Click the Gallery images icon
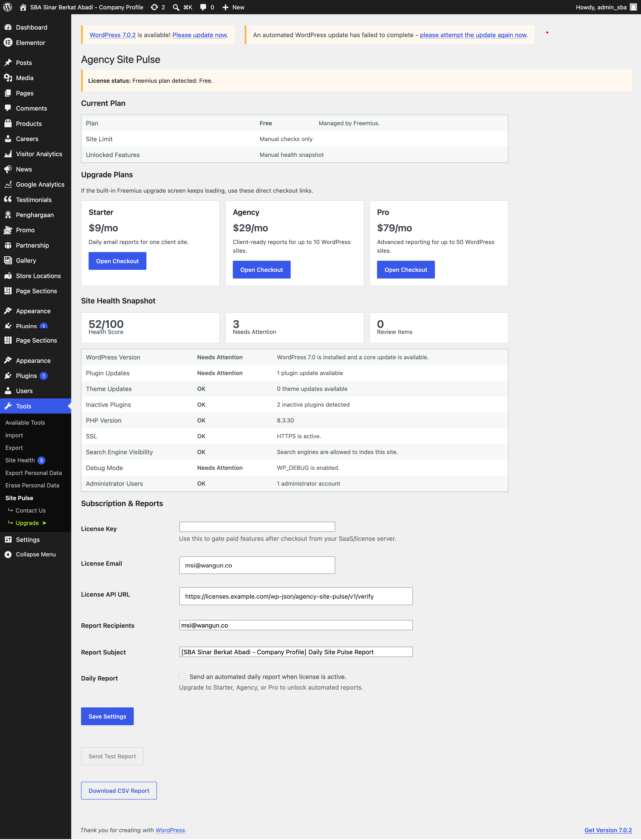641x840 pixels. (8, 260)
